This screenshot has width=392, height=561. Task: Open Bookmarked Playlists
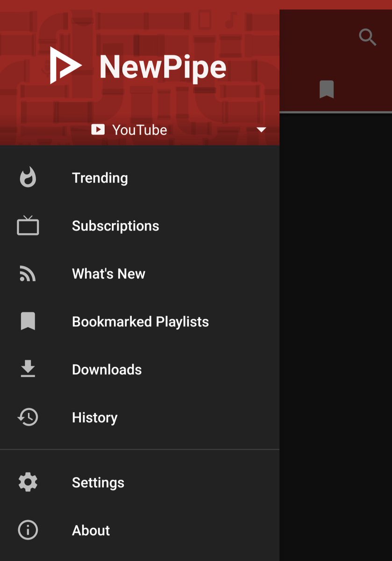click(140, 322)
